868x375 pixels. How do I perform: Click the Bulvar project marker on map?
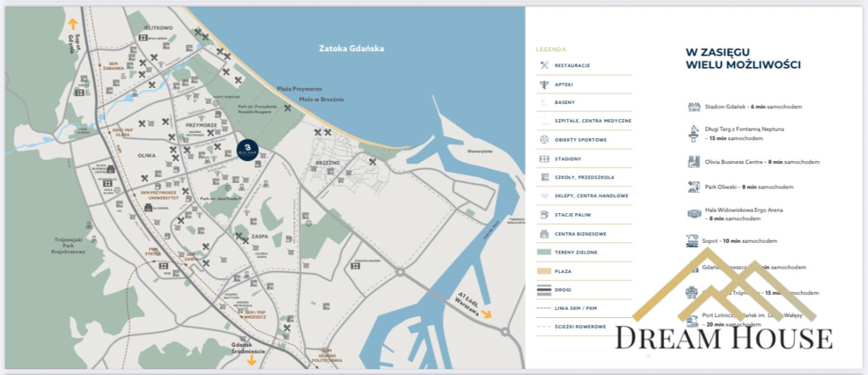[245, 150]
